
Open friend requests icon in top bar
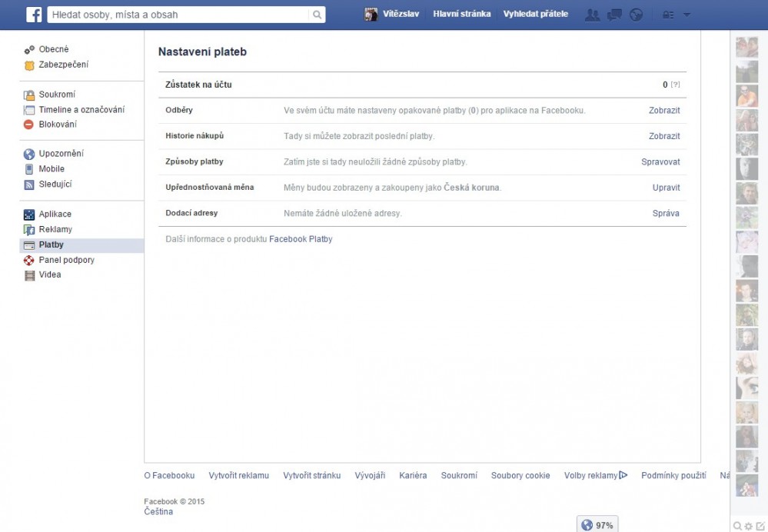[x=592, y=15]
